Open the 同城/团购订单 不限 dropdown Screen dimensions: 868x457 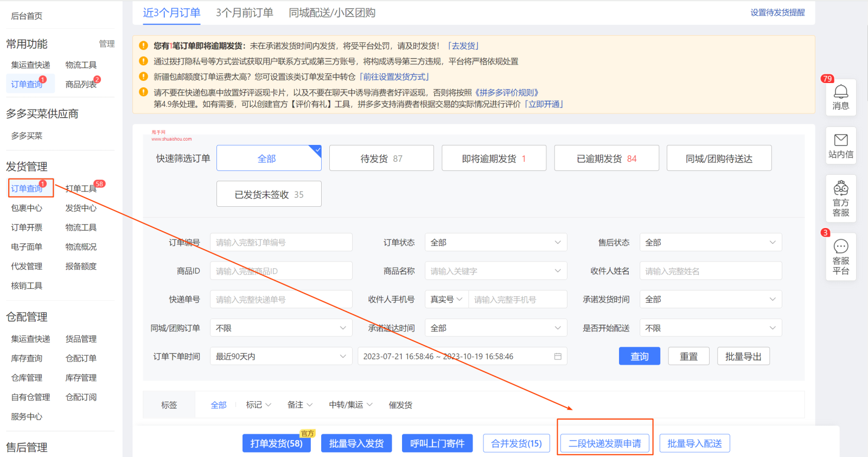(x=281, y=328)
